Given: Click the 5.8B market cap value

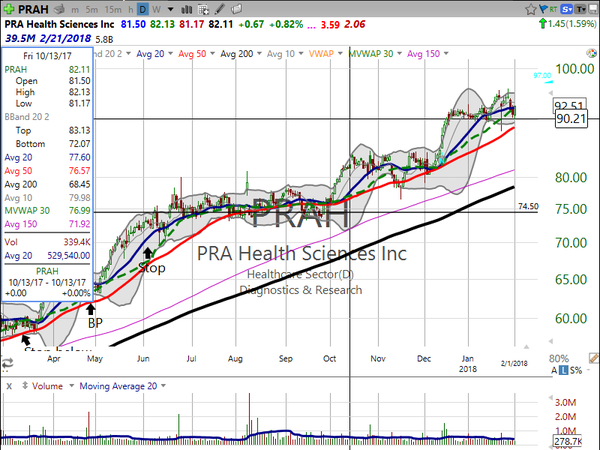Looking at the screenshot, I should point(104,39).
